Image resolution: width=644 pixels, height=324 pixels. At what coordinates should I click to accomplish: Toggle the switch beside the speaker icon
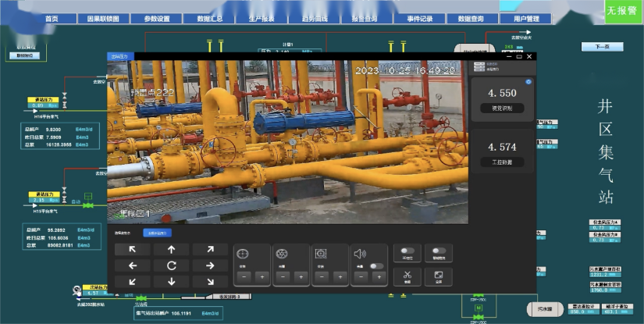tap(377, 266)
